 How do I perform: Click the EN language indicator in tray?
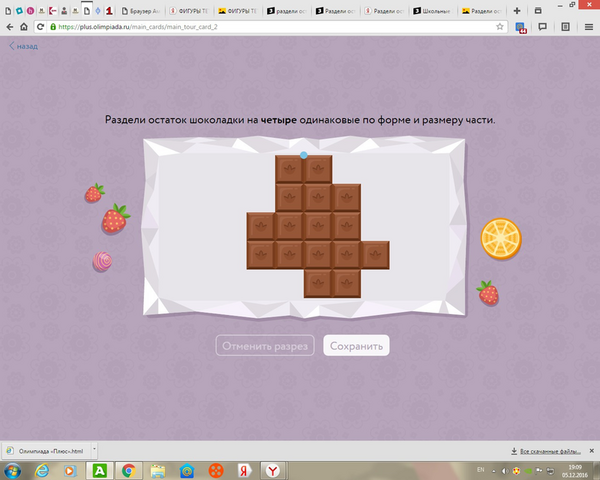click(481, 470)
